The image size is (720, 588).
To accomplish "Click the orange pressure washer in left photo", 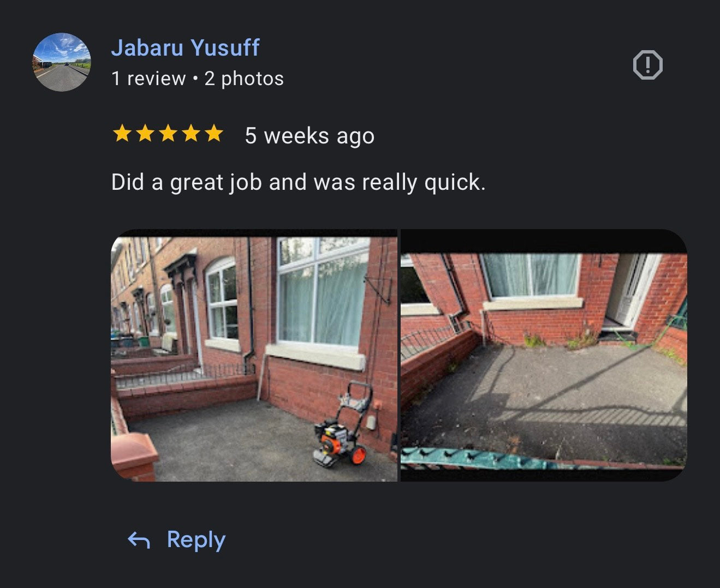I will coord(343,425).
